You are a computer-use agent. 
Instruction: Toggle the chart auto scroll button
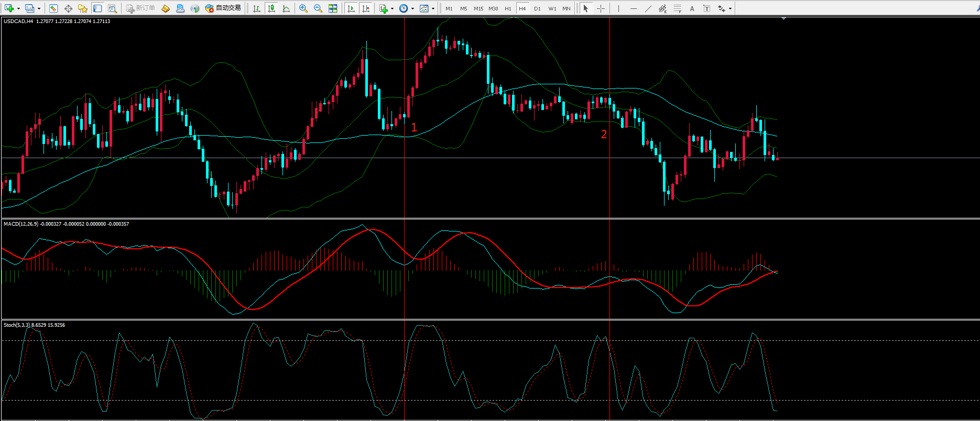[x=351, y=8]
